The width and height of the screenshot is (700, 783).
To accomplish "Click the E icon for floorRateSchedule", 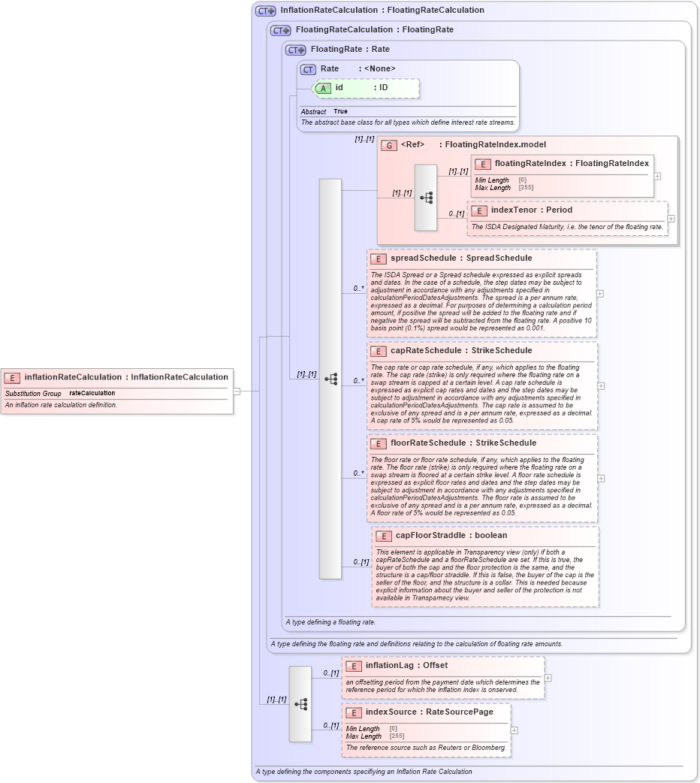I will pos(378,443).
